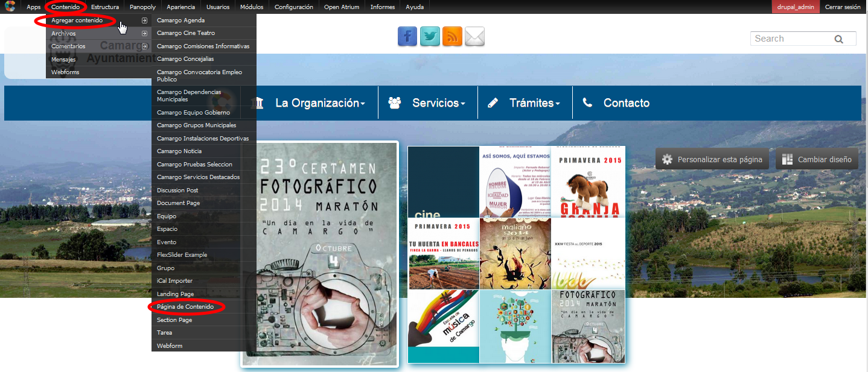Open the Facebook social icon
The width and height of the screenshot is (868, 372).
point(407,36)
